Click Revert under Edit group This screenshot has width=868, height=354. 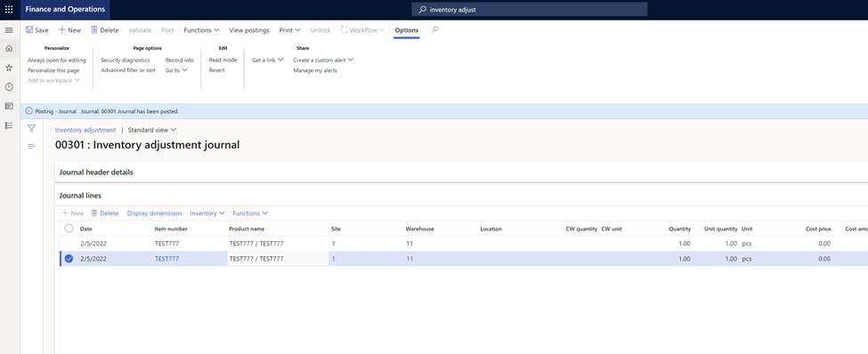pyautogui.click(x=216, y=70)
